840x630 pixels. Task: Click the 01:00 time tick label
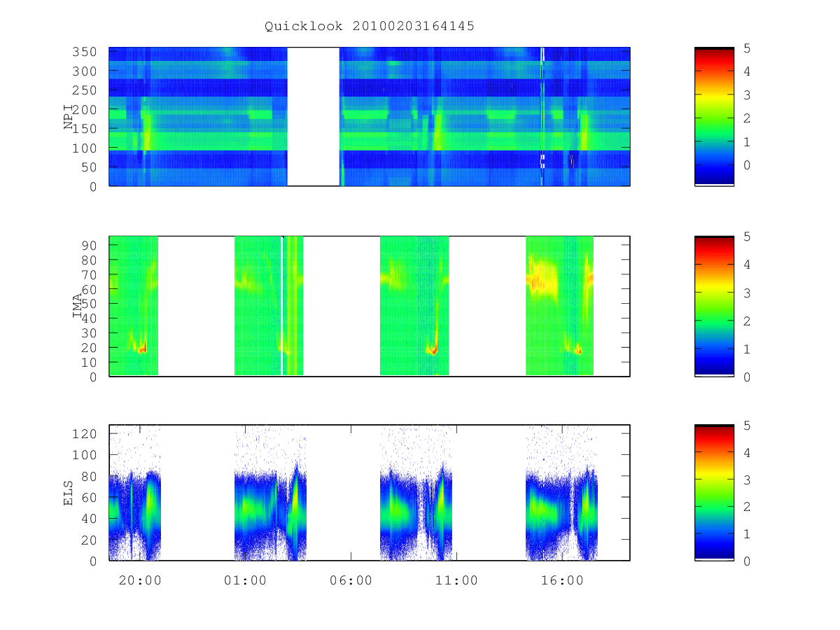tap(246, 580)
